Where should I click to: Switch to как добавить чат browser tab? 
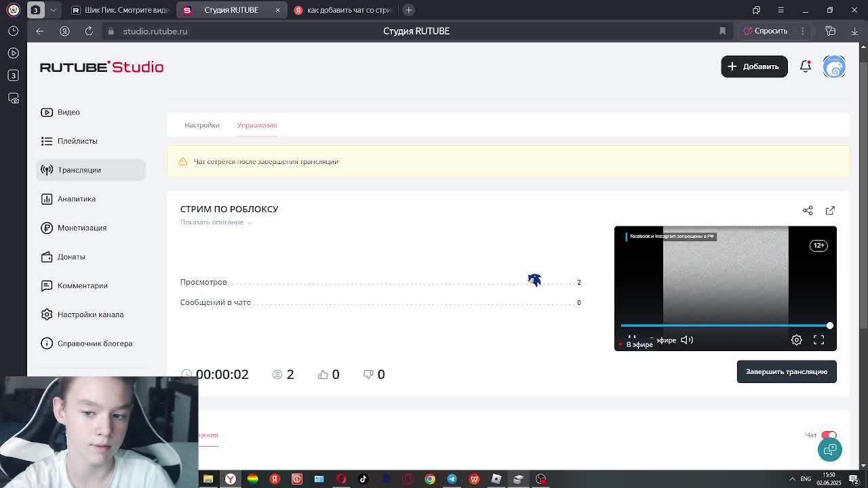click(x=344, y=10)
